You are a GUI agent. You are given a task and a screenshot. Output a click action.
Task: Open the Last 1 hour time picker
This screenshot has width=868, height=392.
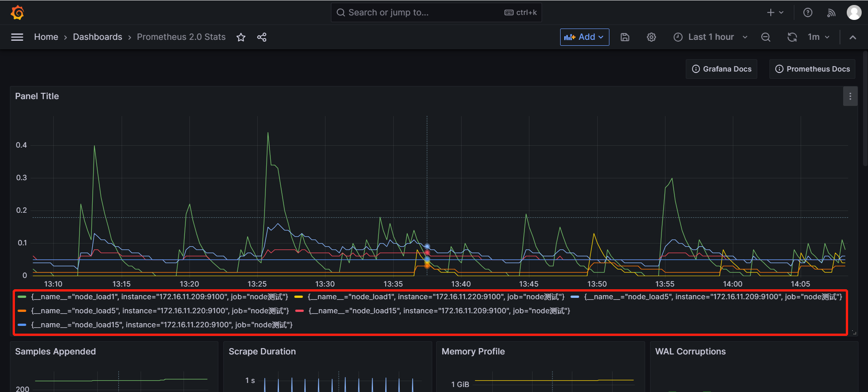710,37
